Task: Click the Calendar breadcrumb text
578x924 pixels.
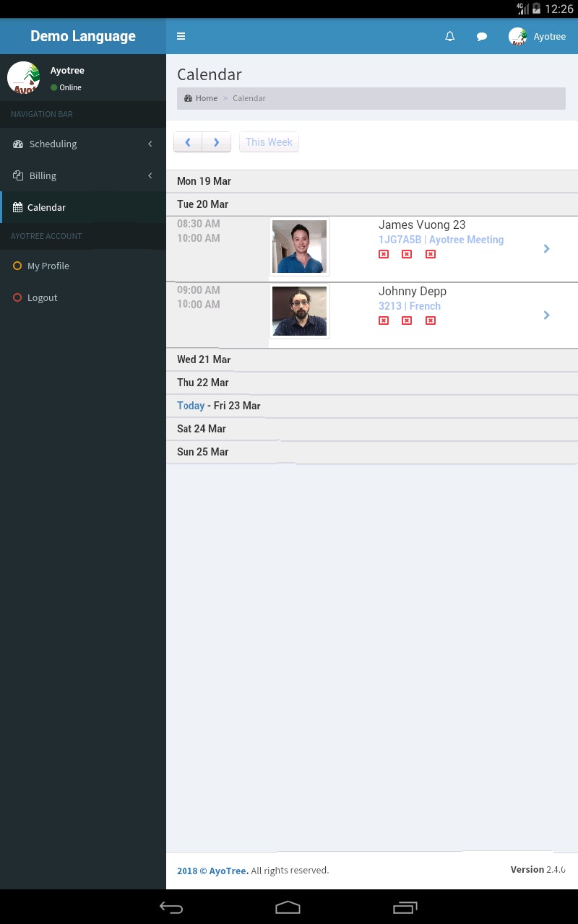Action: click(x=249, y=98)
